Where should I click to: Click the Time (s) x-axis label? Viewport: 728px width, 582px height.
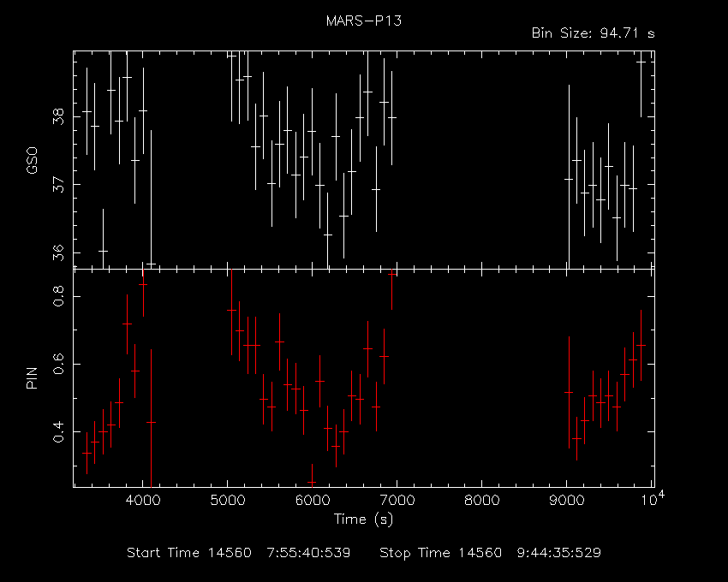[x=363, y=519]
